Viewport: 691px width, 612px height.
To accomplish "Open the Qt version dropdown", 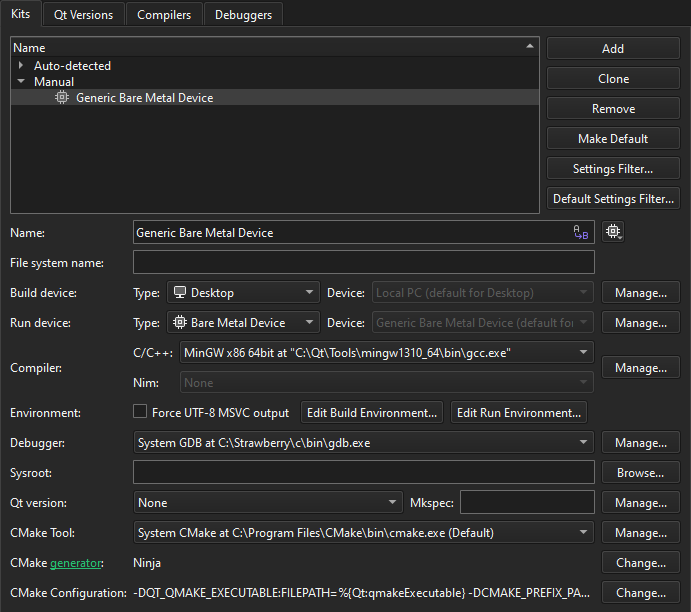I will click(267, 503).
